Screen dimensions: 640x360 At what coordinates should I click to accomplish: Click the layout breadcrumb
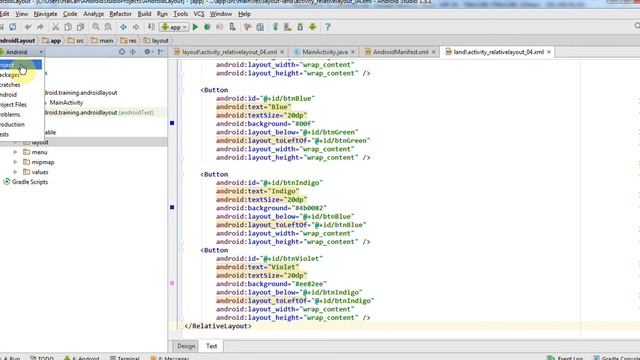pos(156,40)
